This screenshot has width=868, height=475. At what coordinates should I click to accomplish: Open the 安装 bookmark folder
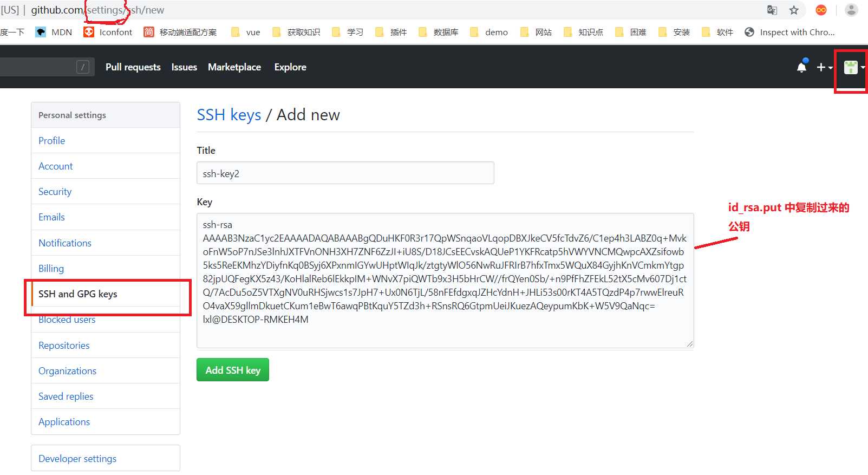click(x=674, y=32)
